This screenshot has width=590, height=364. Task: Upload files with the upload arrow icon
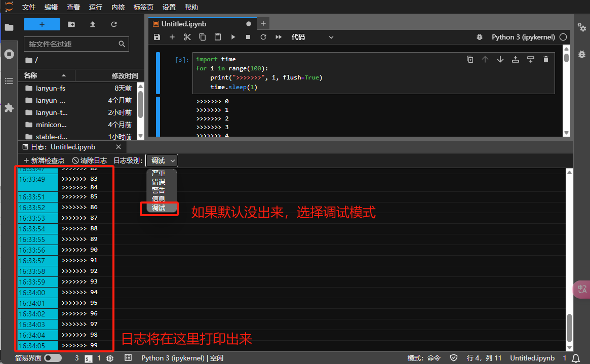(93, 24)
